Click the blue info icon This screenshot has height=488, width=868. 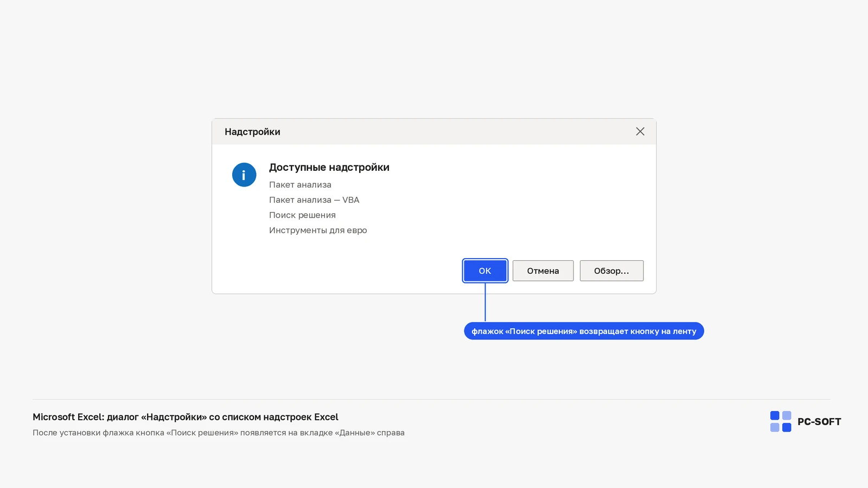tap(244, 175)
